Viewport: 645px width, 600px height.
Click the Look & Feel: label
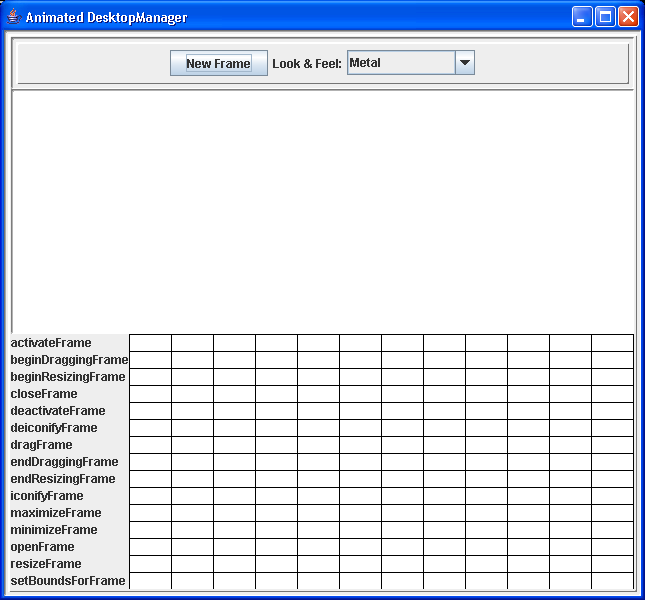coord(307,64)
